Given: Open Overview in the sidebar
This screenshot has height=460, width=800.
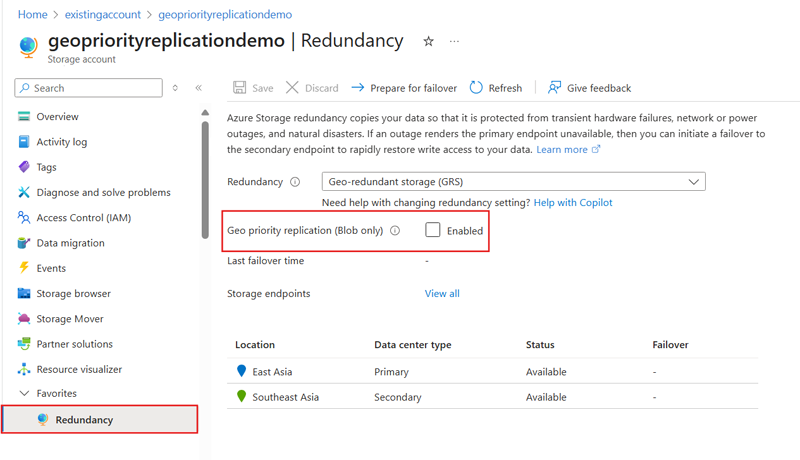Looking at the screenshot, I should point(57,116).
